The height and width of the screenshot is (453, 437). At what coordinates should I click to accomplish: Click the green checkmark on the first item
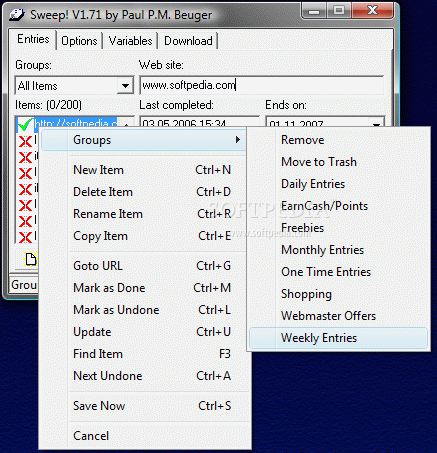click(x=25, y=124)
